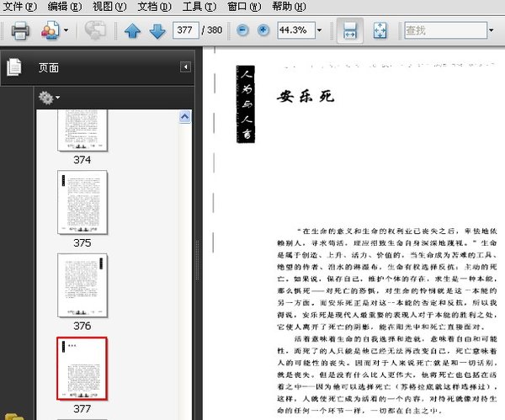Click the thumbnail scrollbar up arrow
This screenshot has height=420, width=505.
pos(184,117)
